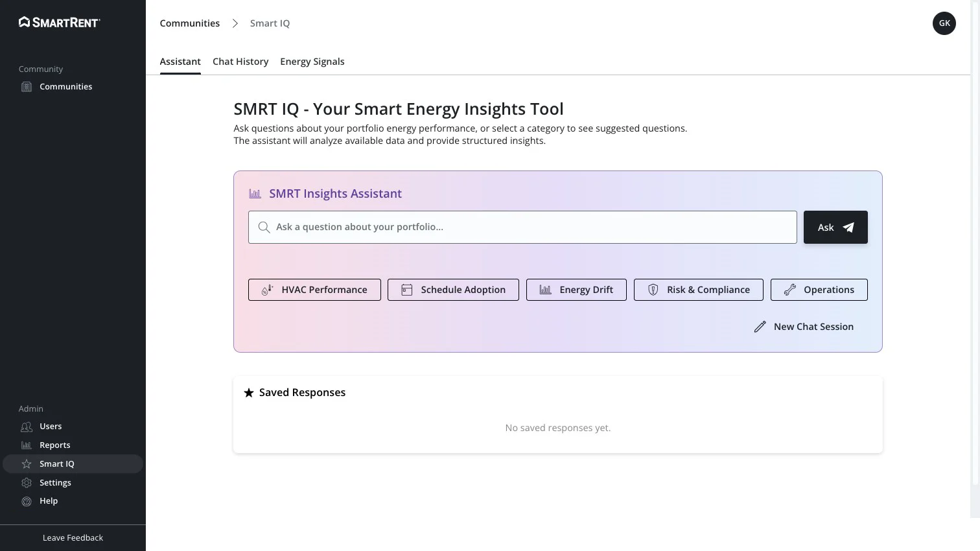Click the Smart IQ star icon
Screen dimensions: 980x551
coord(27,464)
